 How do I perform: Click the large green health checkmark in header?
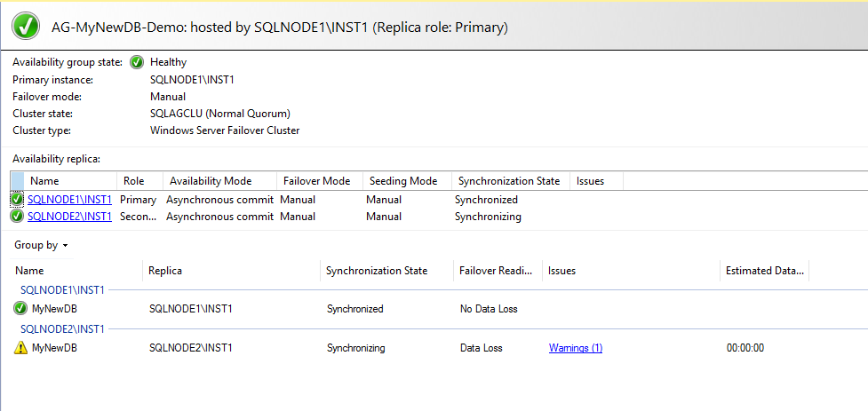pos(27,27)
